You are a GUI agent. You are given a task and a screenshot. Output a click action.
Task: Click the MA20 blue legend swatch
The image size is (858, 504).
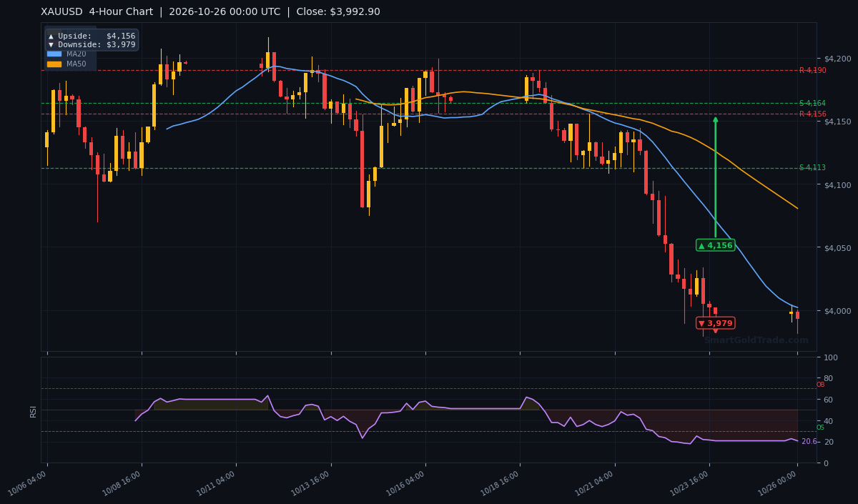pos(54,54)
